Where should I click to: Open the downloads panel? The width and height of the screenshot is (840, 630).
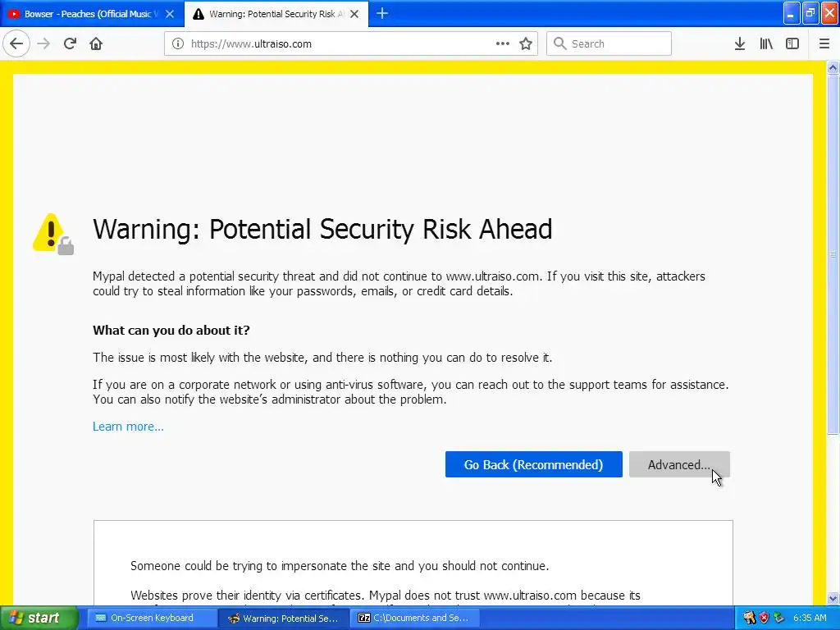[x=740, y=43]
